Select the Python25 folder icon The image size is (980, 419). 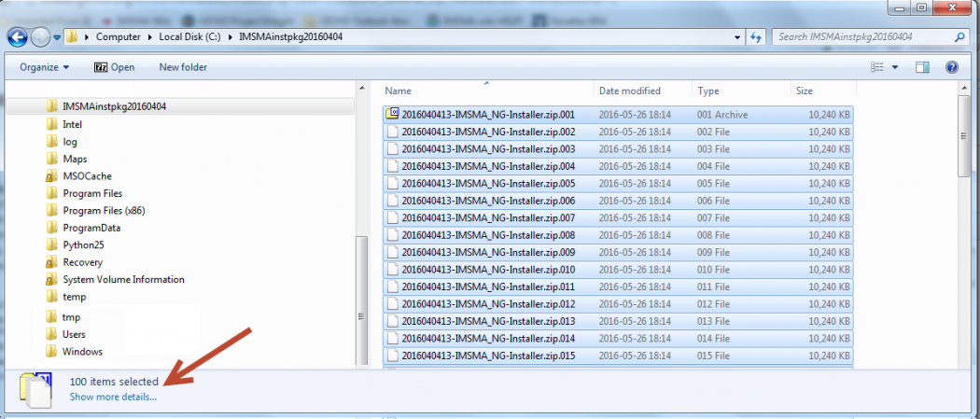[x=52, y=244]
